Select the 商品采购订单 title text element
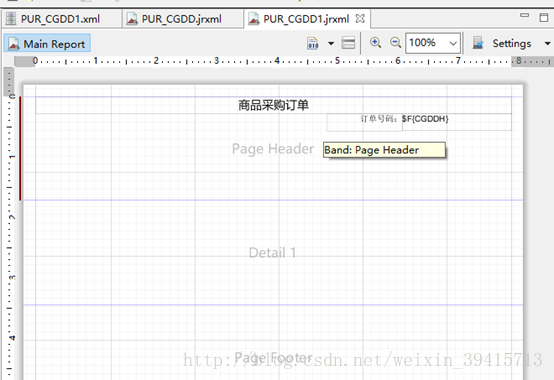Viewport: 554px width, 380px height. pyautogui.click(x=273, y=105)
